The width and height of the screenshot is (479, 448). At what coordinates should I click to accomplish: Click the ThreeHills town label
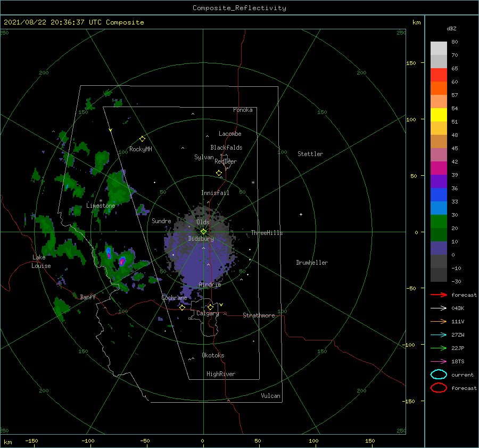click(x=267, y=233)
